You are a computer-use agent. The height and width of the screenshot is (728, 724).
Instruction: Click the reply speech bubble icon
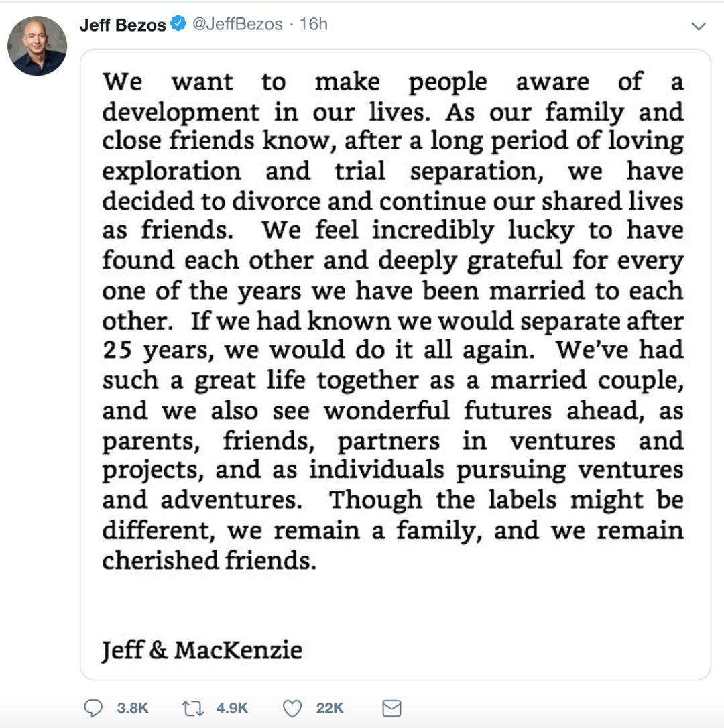pyautogui.click(x=94, y=708)
